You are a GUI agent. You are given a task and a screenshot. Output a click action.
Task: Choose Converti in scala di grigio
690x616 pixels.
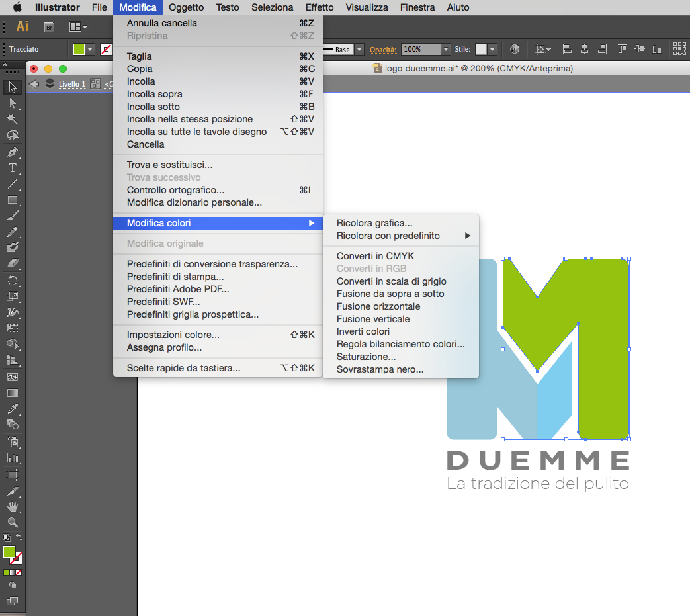(401, 281)
